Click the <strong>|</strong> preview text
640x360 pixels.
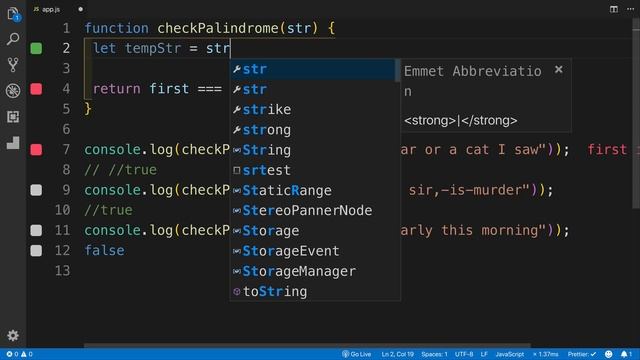coord(460,121)
